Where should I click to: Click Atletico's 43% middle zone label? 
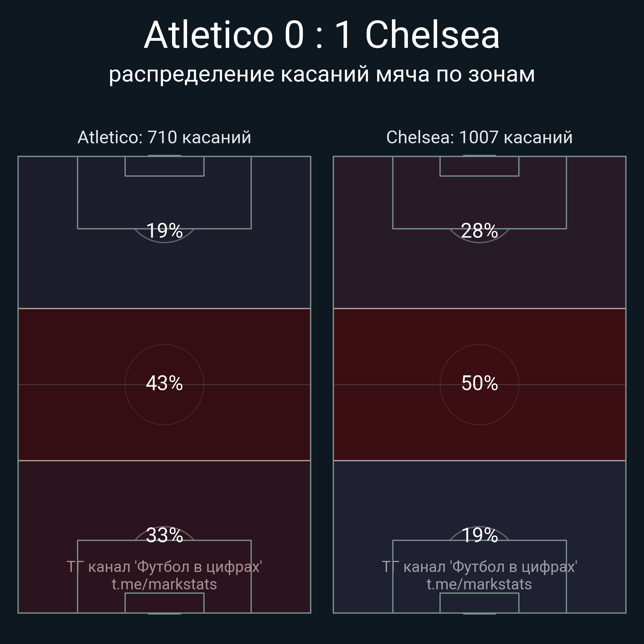tap(164, 383)
